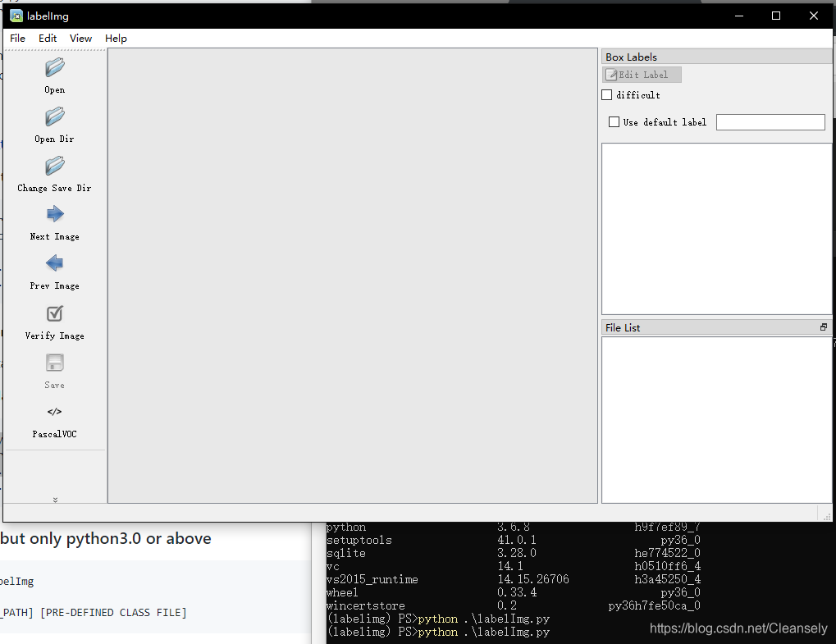Float the File List panel
Screen dimensions: 836x644
click(824, 327)
